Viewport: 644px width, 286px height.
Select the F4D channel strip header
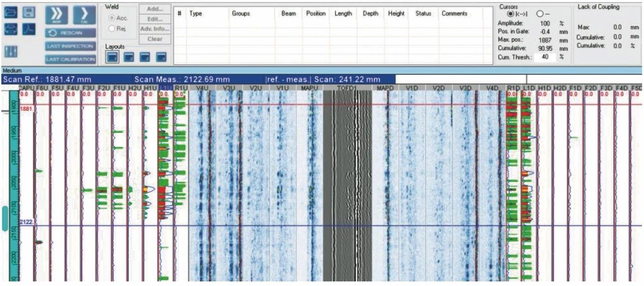click(622, 88)
